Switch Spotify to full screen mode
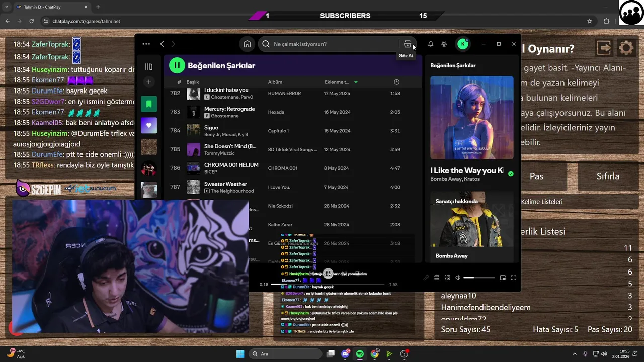 point(514,278)
